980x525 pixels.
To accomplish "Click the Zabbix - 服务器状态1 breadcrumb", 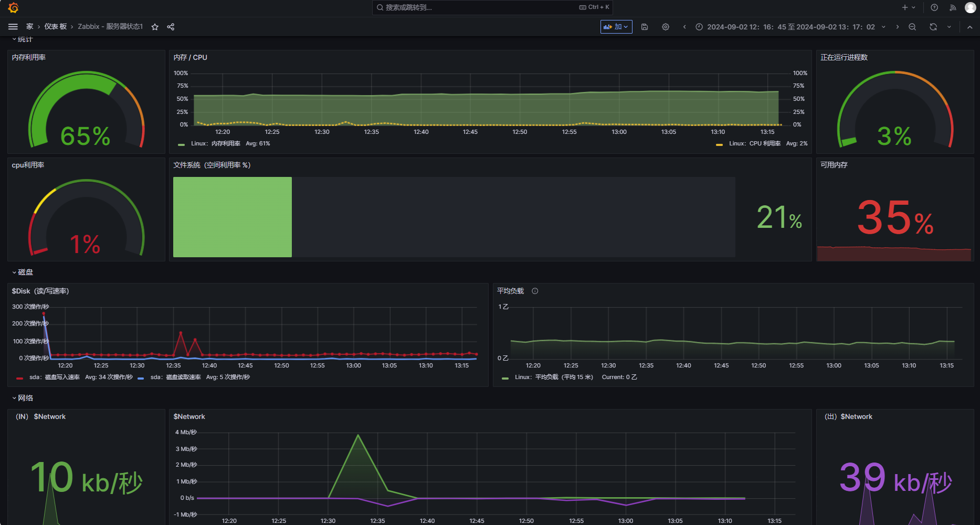I will [x=110, y=27].
